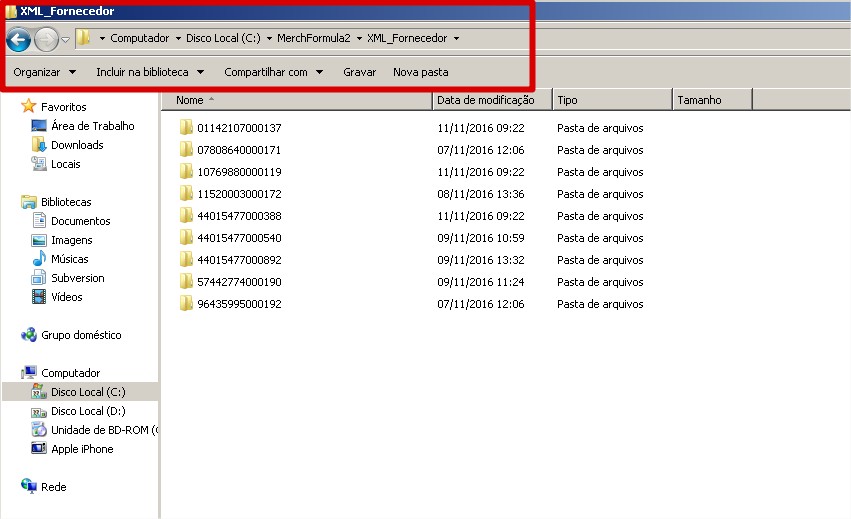Click folder icon for 01142107000137

[185, 128]
